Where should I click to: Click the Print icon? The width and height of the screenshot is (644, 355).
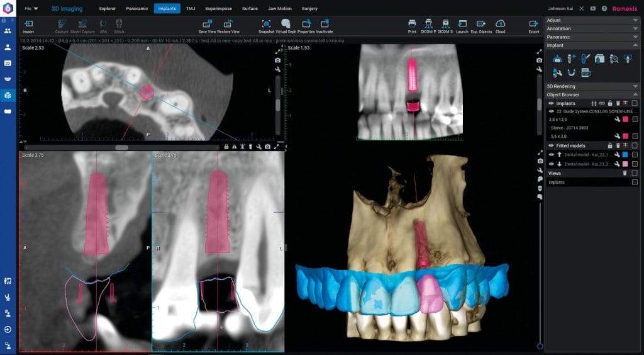(x=412, y=24)
